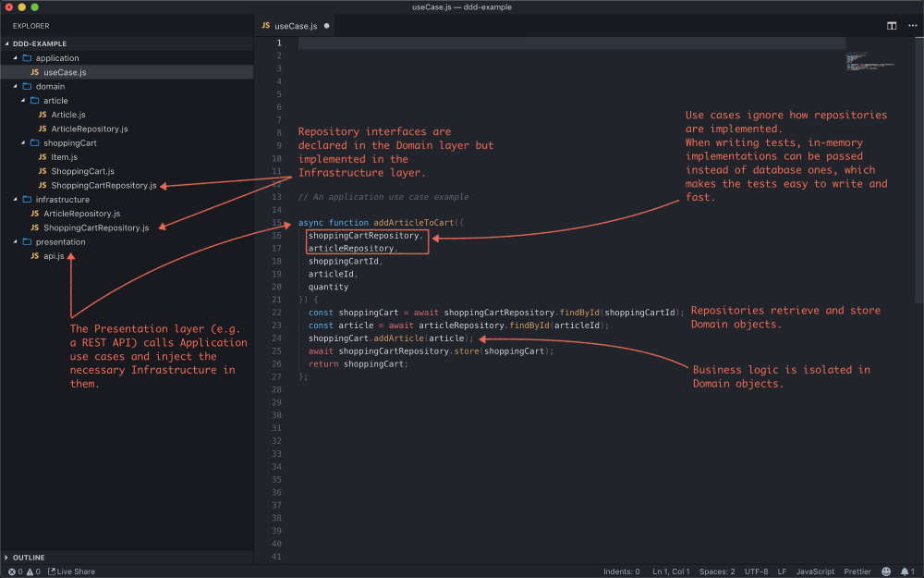The image size is (924, 578).
Task: Click the notifications bell in status bar
Action: point(903,572)
